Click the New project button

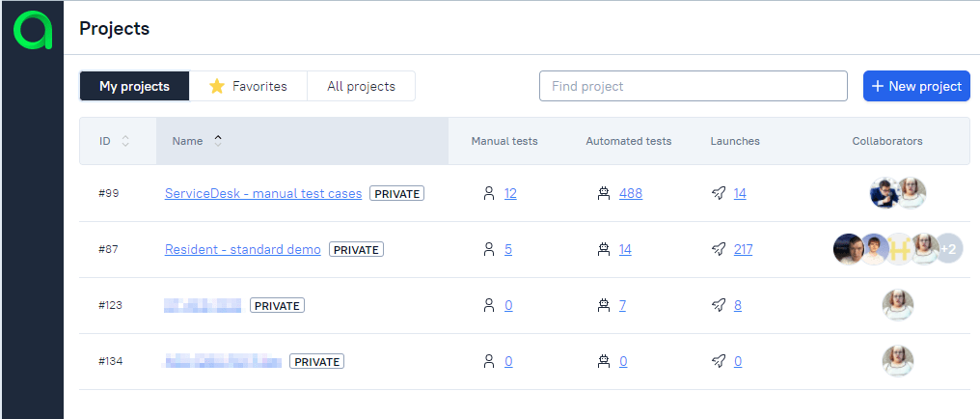point(915,86)
